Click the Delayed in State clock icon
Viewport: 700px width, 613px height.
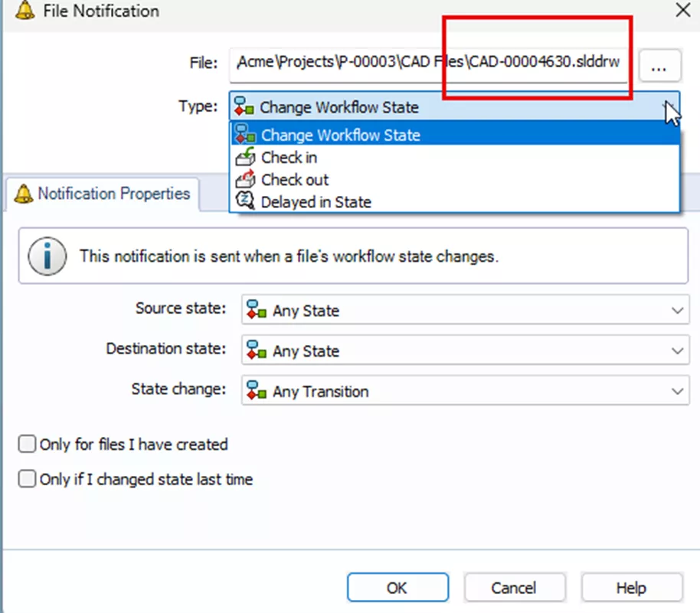pos(245,201)
